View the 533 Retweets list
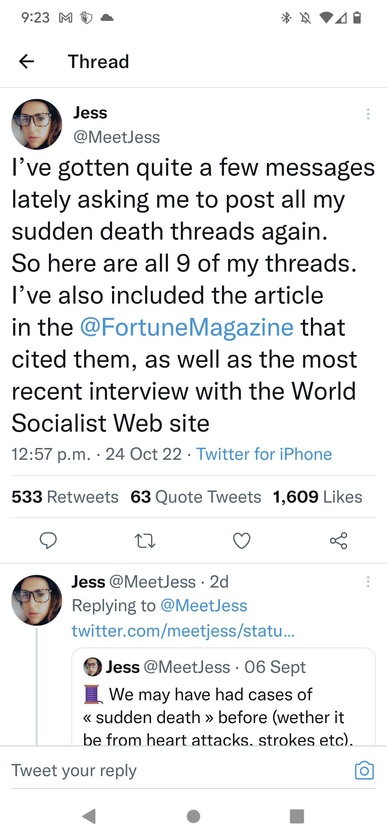This screenshot has width=387, height=839. pos(65,497)
